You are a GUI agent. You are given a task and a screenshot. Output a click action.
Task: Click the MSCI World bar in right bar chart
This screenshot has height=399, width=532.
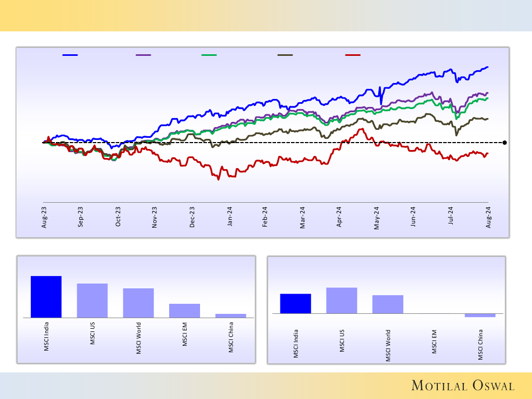click(x=388, y=304)
